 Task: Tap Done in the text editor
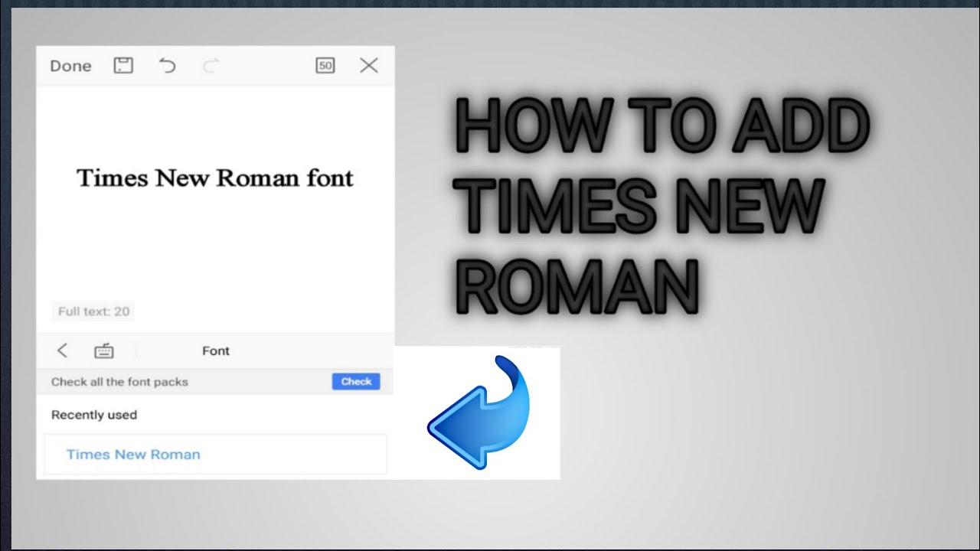point(70,67)
